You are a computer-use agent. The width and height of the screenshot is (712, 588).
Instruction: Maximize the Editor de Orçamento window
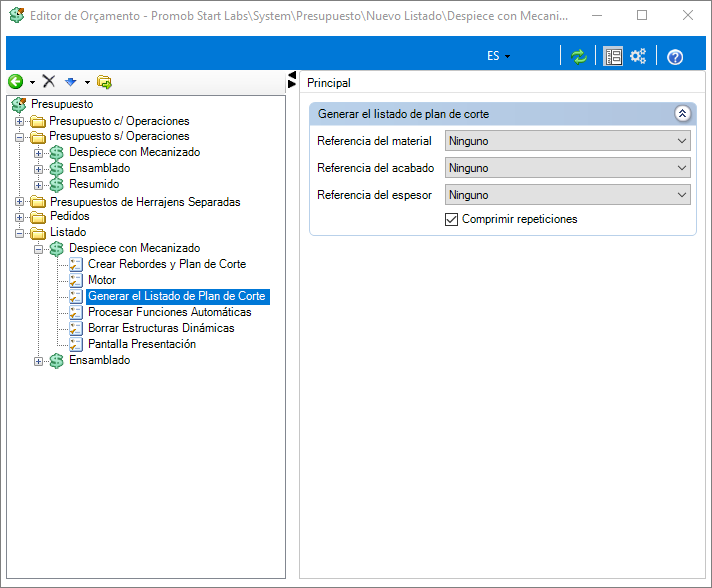click(642, 15)
